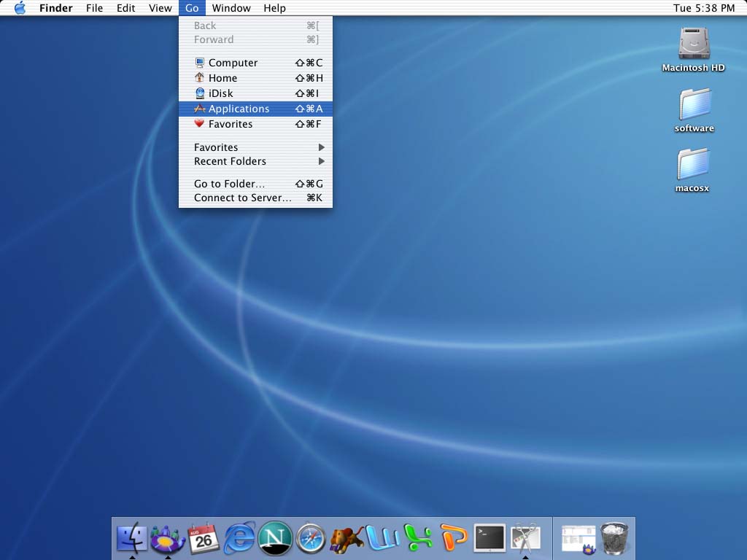Open Terminal from the Dock
The width and height of the screenshot is (747, 560).
pos(489,539)
